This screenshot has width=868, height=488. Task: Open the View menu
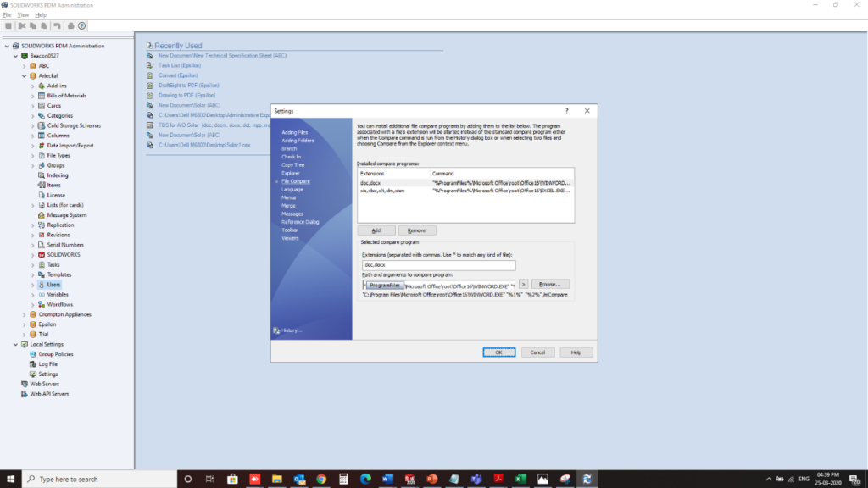coord(23,15)
